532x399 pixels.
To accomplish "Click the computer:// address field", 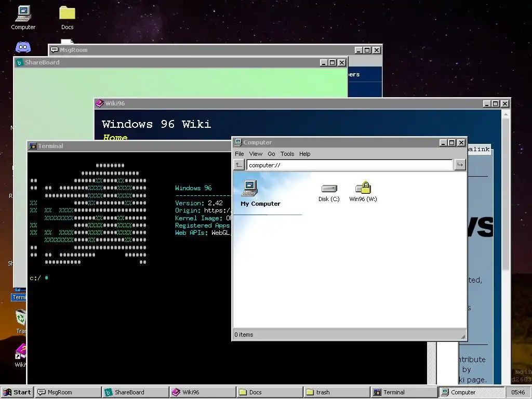I will [350, 165].
